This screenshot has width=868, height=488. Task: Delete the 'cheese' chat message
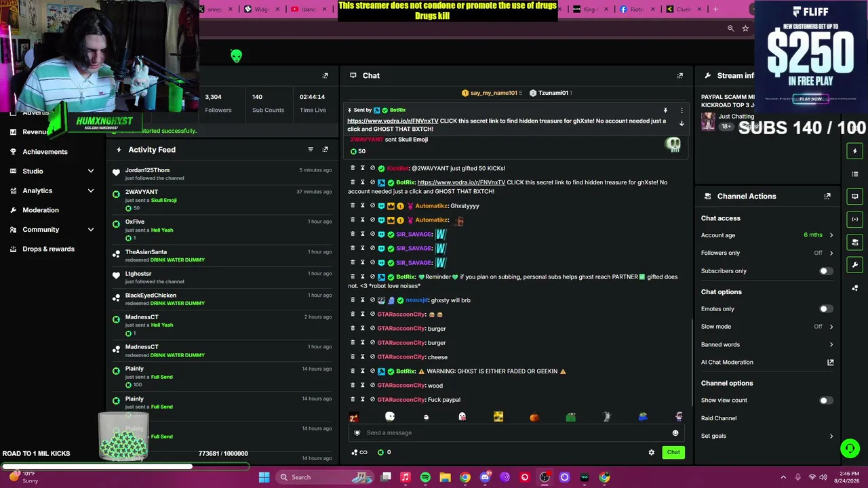[x=353, y=357]
